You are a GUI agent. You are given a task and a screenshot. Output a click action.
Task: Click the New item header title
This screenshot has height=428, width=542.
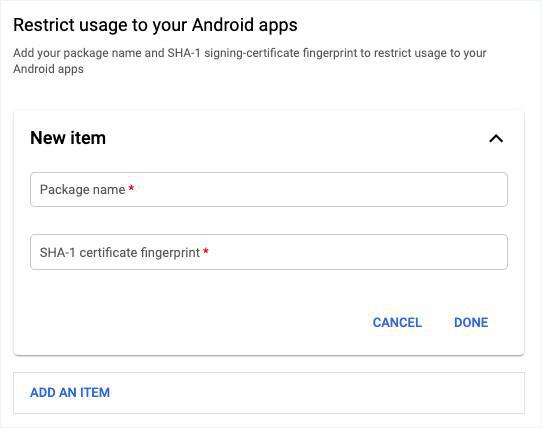68,138
